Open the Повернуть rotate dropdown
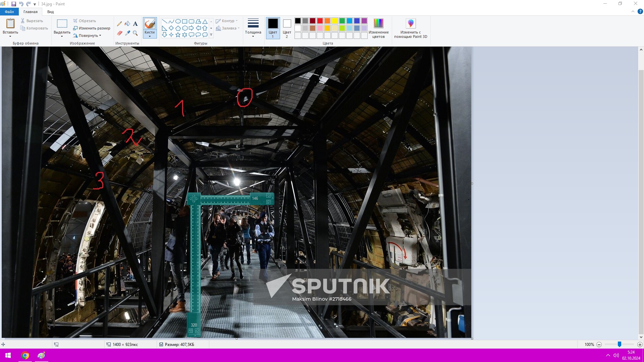Screen dimensions: 644x362 [87, 36]
